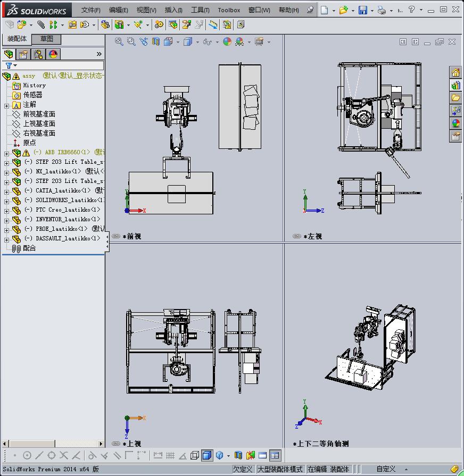Open the Toolbox menu
464x476 pixels.
[x=229, y=10]
